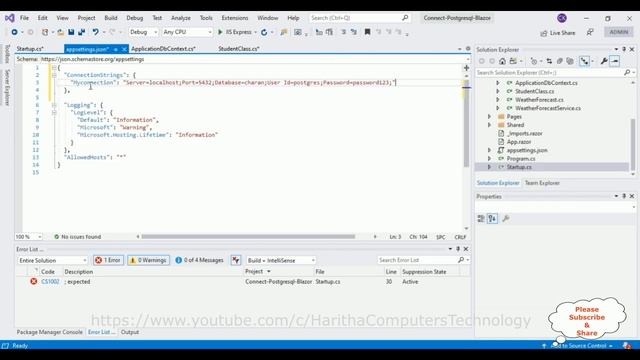This screenshot has height=360, width=640.
Task: Open the File menu
Action: click(x=24, y=18)
